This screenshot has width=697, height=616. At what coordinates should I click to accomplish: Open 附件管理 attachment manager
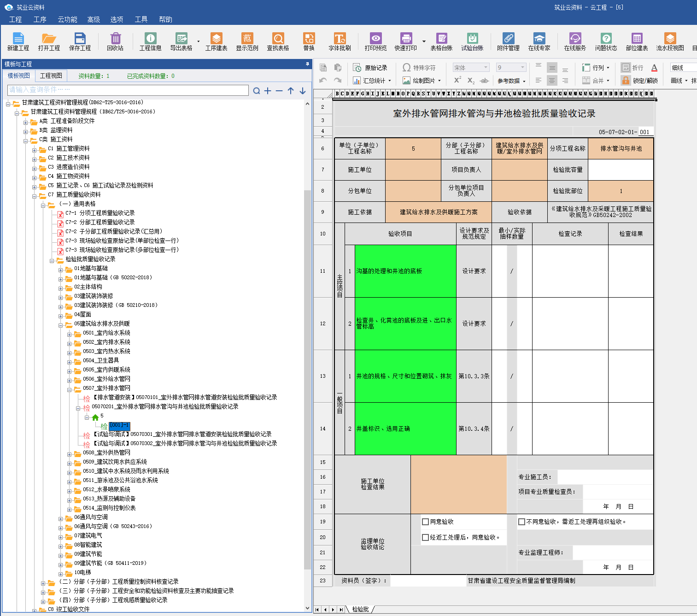(509, 41)
